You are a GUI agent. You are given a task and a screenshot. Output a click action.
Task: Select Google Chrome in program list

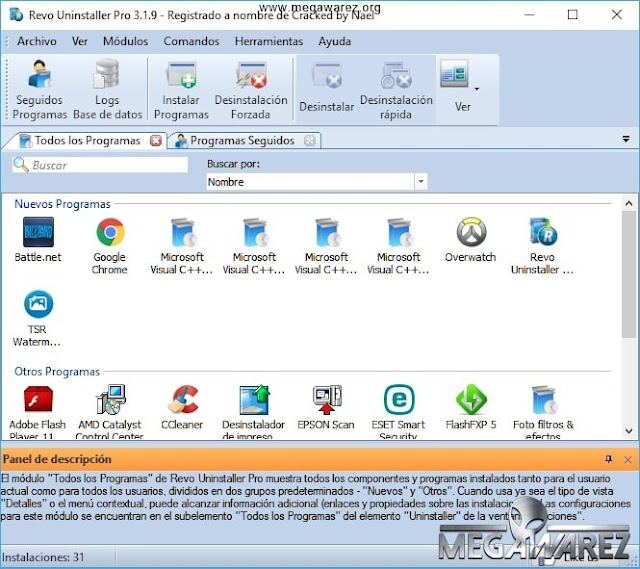pos(109,245)
